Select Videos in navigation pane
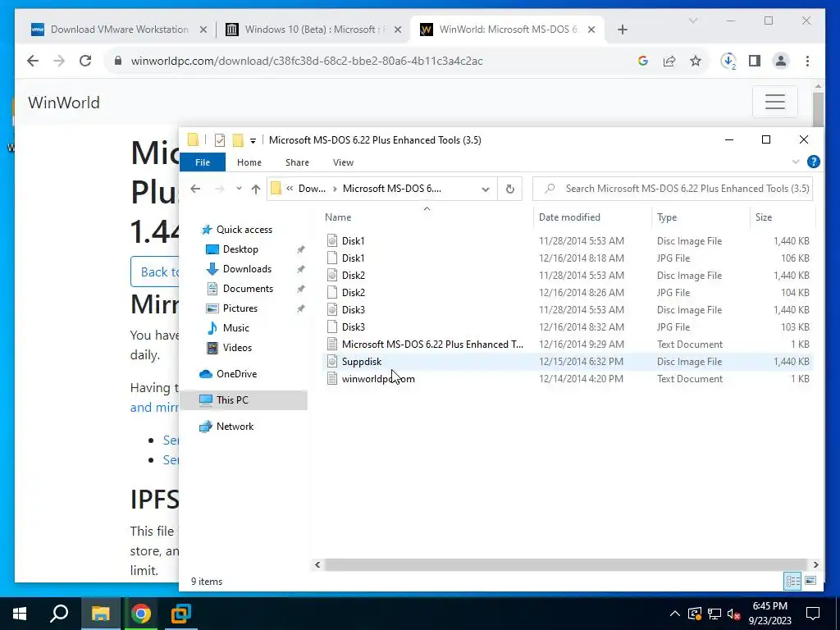840x630 pixels. (237, 348)
